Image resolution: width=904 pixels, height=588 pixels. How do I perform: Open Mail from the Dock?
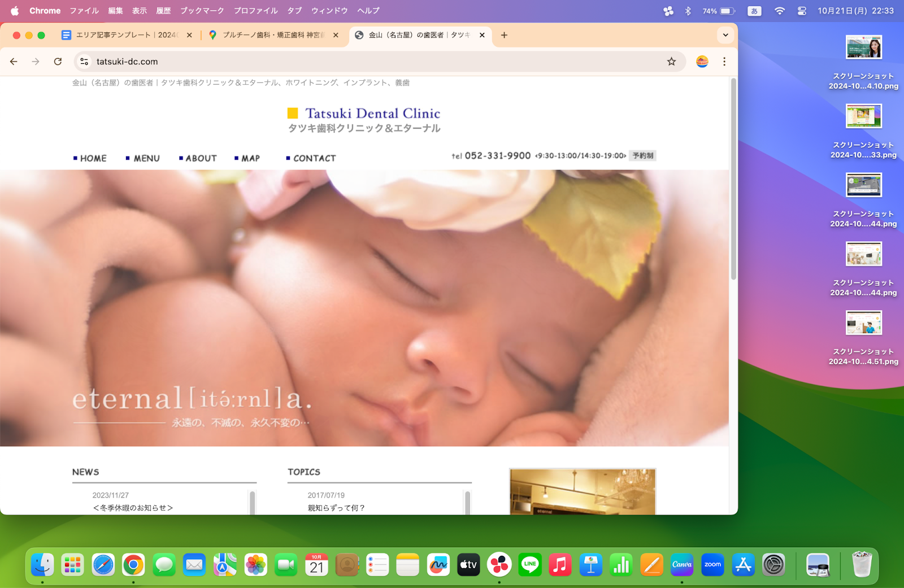point(194,564)
